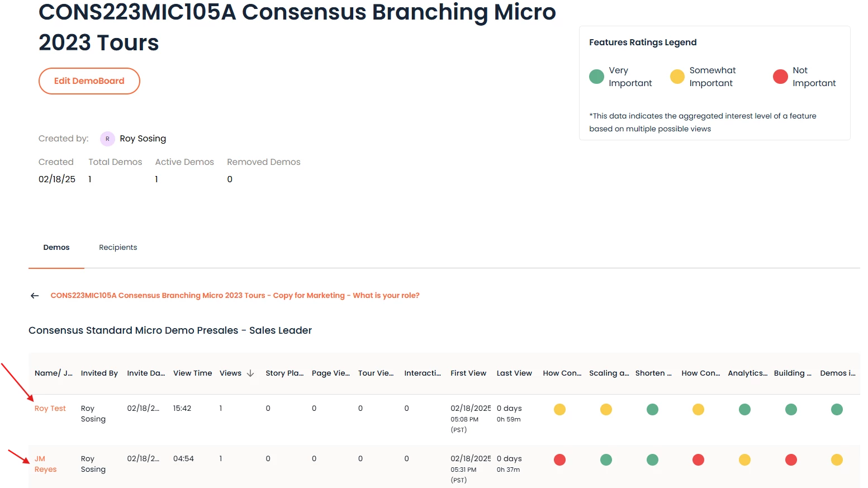Click the yellow Somewhat Important legend dot
Screen dimensions: 868x488
click(677, 77)
